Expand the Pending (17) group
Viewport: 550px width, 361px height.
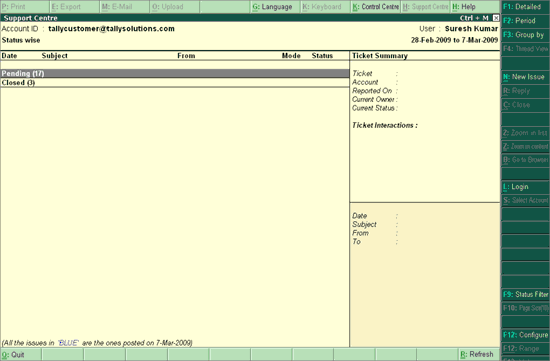pyautogui.click(x=175, y=73)
